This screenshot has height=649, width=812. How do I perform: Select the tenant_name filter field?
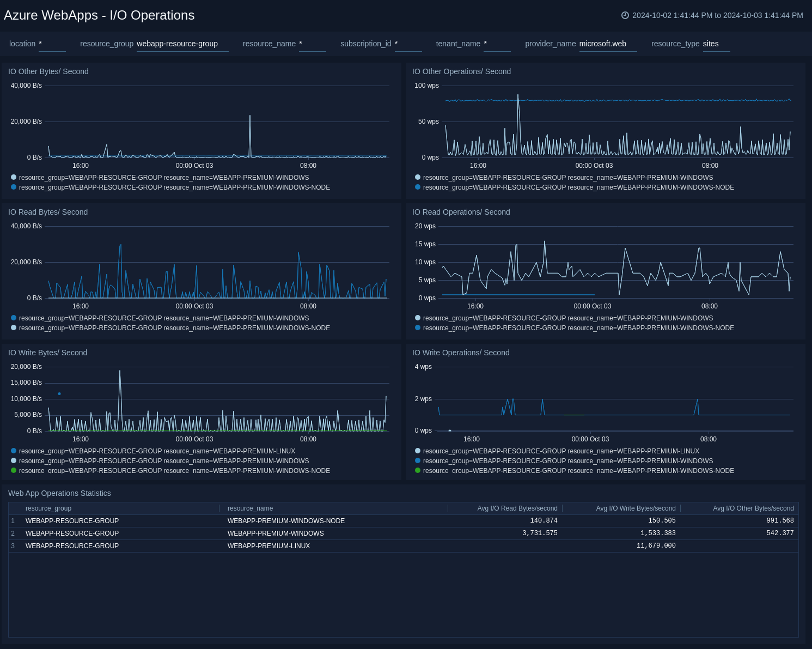497,44
